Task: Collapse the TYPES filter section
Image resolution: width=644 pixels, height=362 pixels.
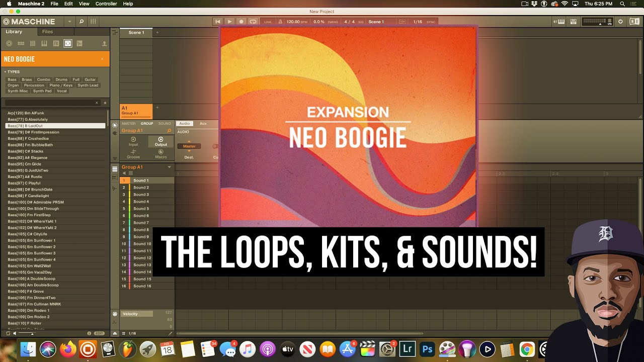Action: click(x=5, y=72)
